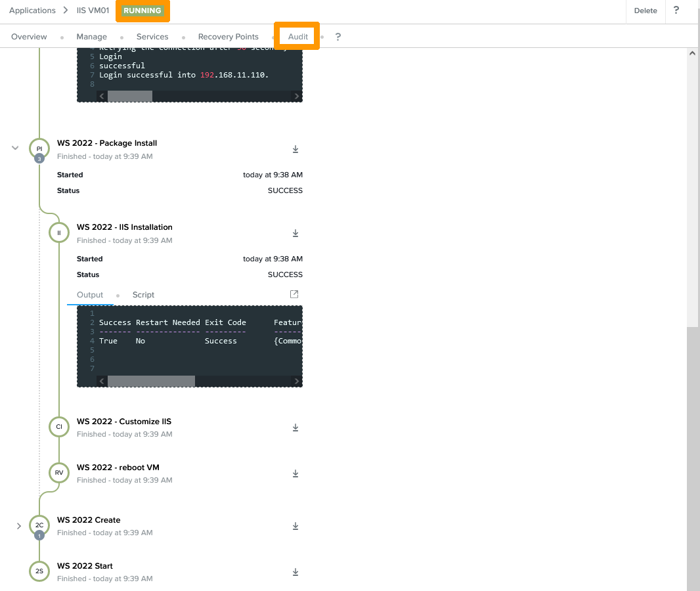Viewport: 700px width, 591px height.
Task: Click the question mark icon after Audit tab
Action: point(338,37)
